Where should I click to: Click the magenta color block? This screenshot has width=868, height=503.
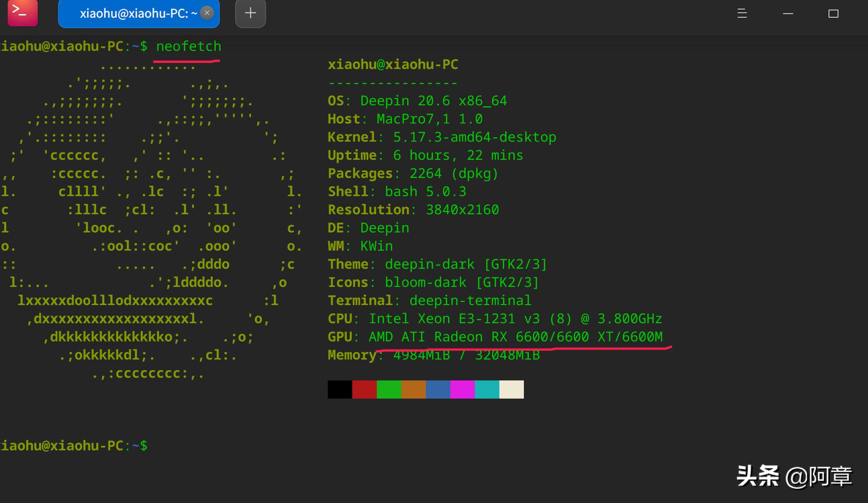click(462, 390)
